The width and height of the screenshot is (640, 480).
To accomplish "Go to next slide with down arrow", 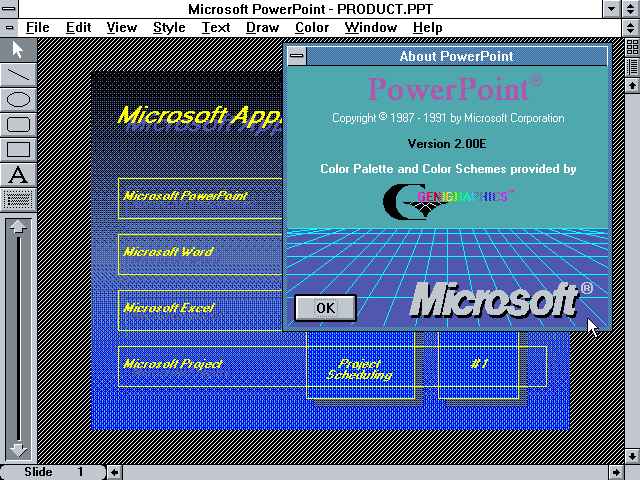I will pyautogui.click(x=18, y=450).
